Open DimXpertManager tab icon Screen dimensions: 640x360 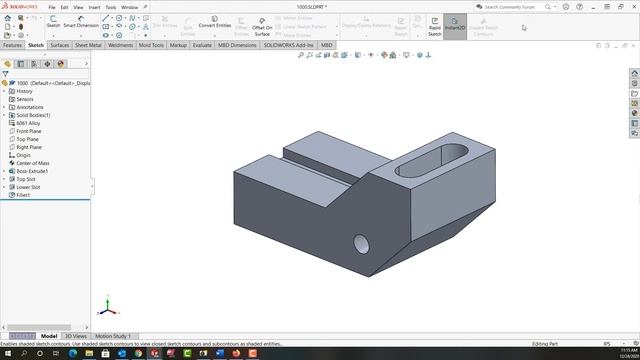(x=47, y=64)
